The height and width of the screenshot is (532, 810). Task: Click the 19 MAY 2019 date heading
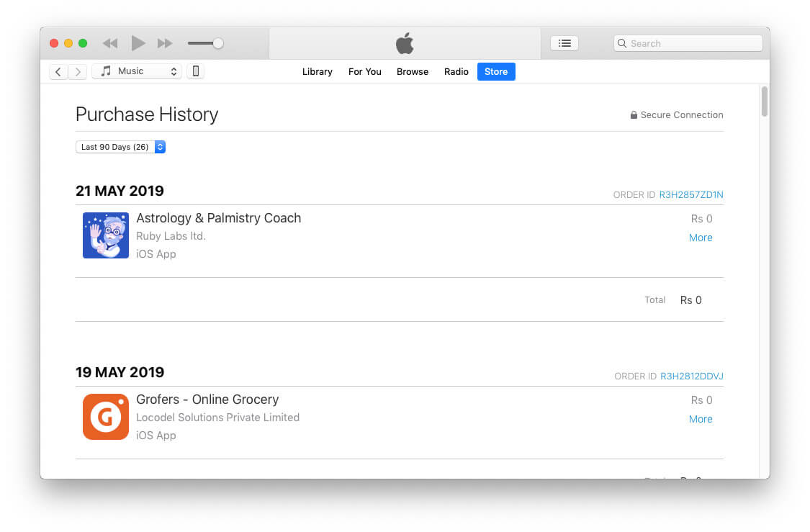(x=120, y=372)
